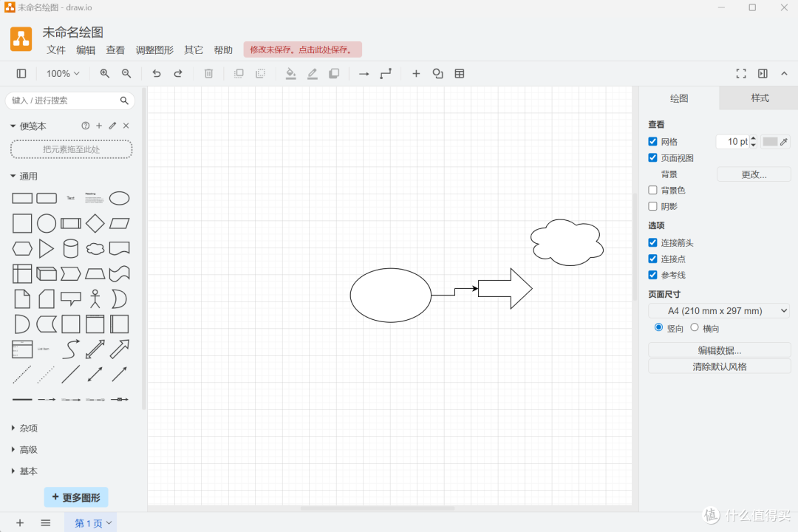Select the cylinder shape in palette

coord(71,248)
